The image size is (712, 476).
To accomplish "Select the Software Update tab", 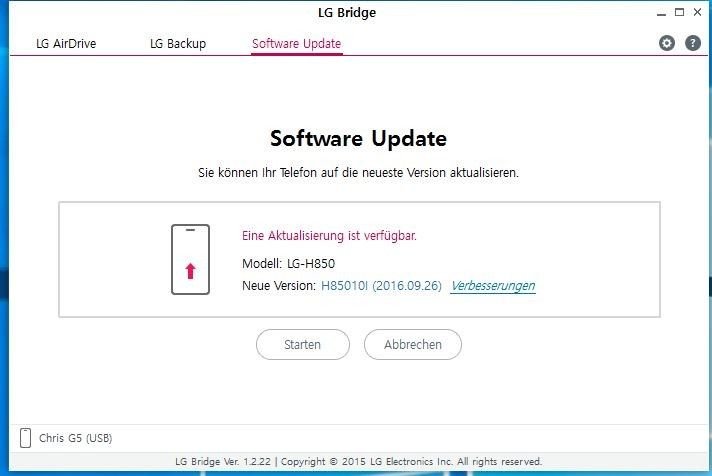I will pos(297,44).
